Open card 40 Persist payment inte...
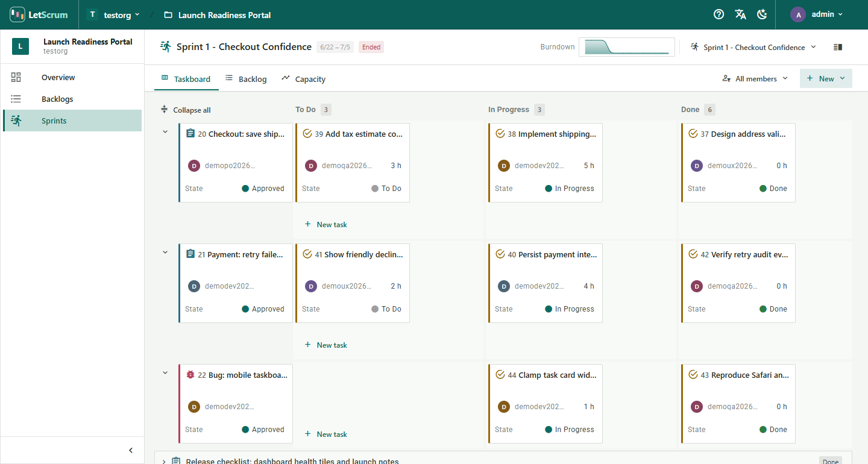Image resolution: width=868 pixels, height=464 pixels. click(x=546, y=283)
